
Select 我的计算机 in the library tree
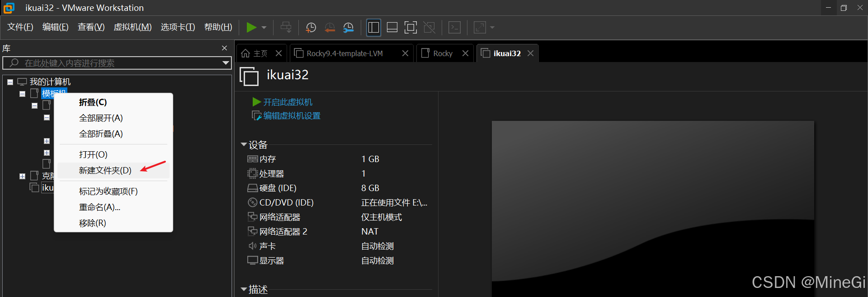pyautogui.click(x=50, y=82)
